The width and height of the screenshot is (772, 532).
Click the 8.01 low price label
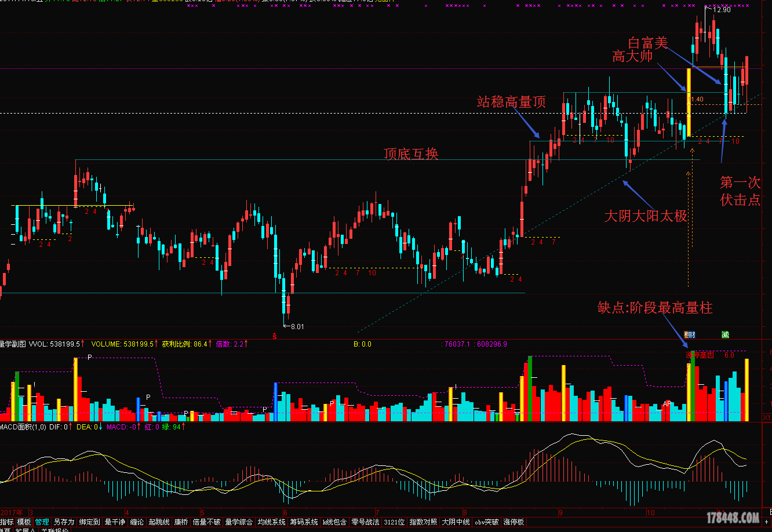point(297,327)
